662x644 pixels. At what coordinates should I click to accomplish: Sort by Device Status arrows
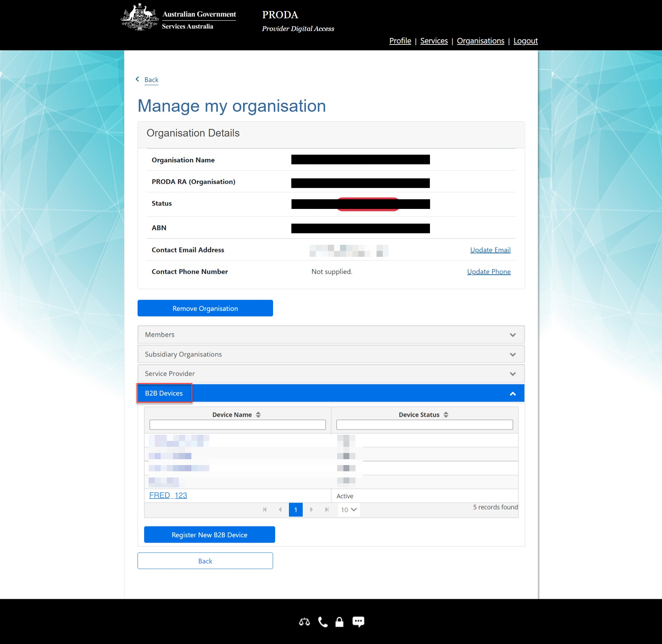(446, 415)
